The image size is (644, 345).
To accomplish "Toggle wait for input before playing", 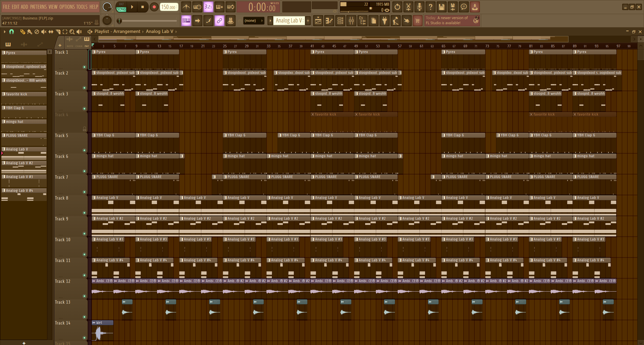I will [197, 7].
